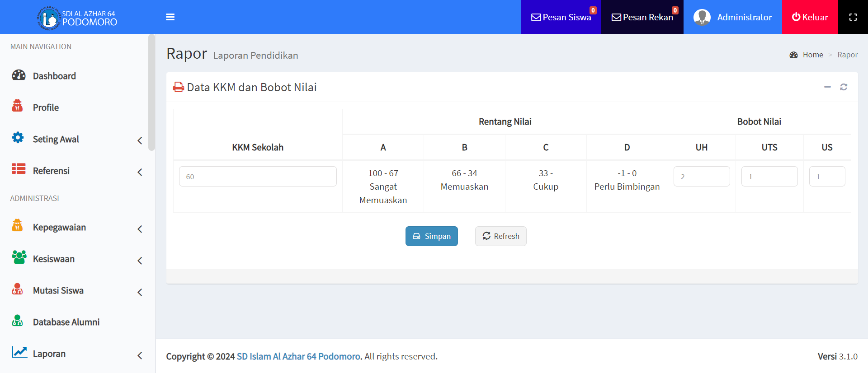Image resolution: width=868 pixels, height=373 pixels.
Task: Click the Administrator avatar icon
Action: point(702,17)
